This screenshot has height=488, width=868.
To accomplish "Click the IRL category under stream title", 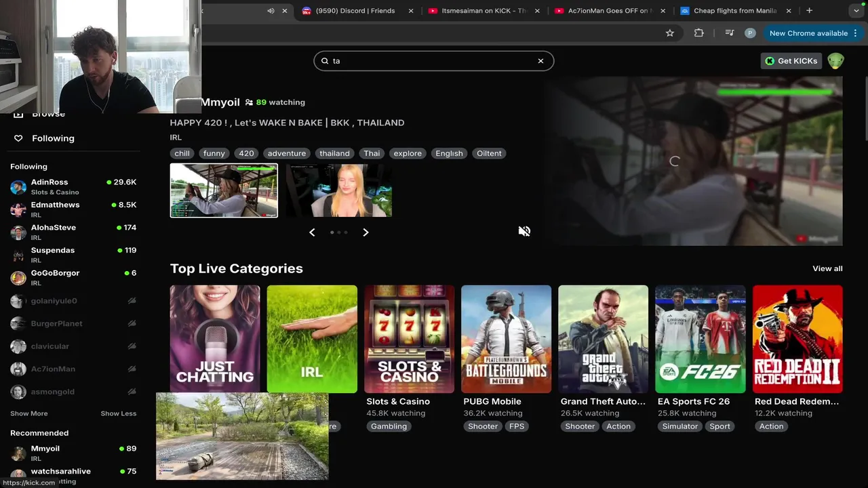I will 176,138.
